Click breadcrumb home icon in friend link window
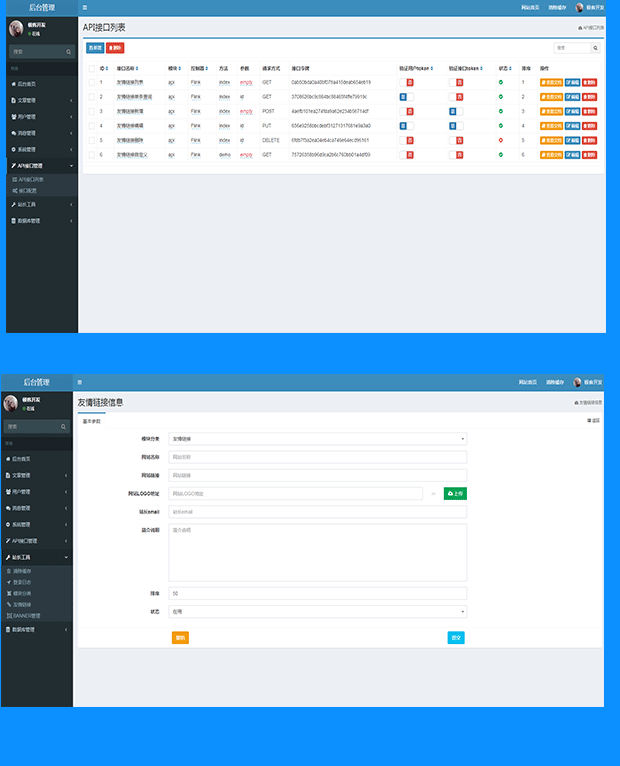Image resolution: width=620 pixels, height=766 pixels. [577, 403]
